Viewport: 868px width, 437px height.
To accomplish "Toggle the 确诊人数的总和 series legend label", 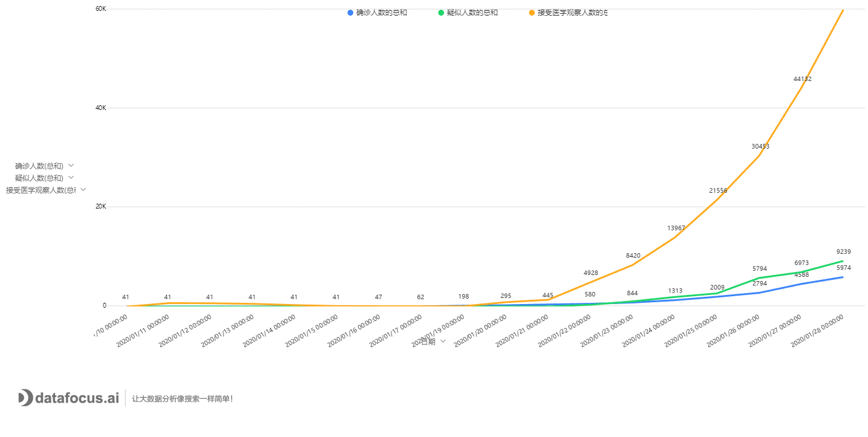I will (381, 13).
